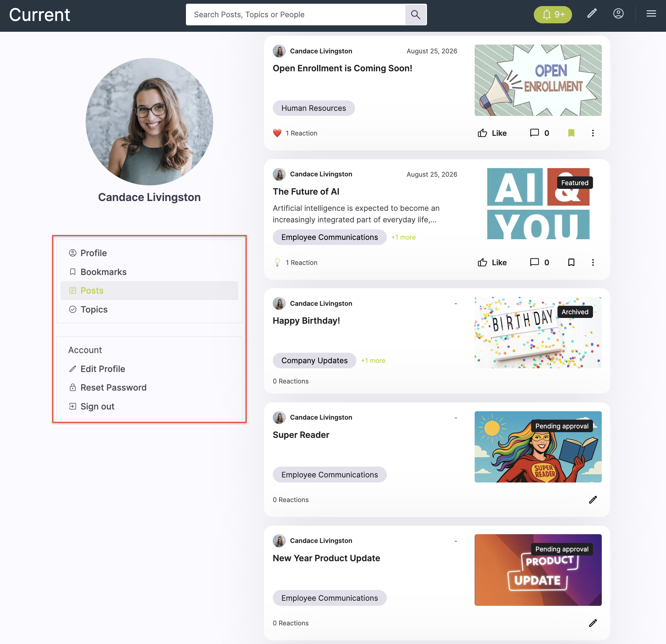The height and width of the screenshot is (644, 666).
Task: Open comments on Open Enrollment post
Action: pos(539,133)
